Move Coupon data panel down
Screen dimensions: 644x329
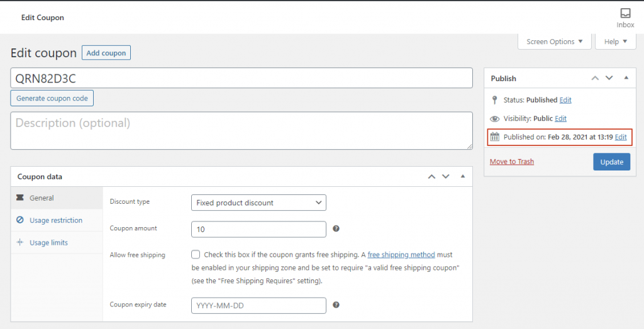tap(446, 177)
